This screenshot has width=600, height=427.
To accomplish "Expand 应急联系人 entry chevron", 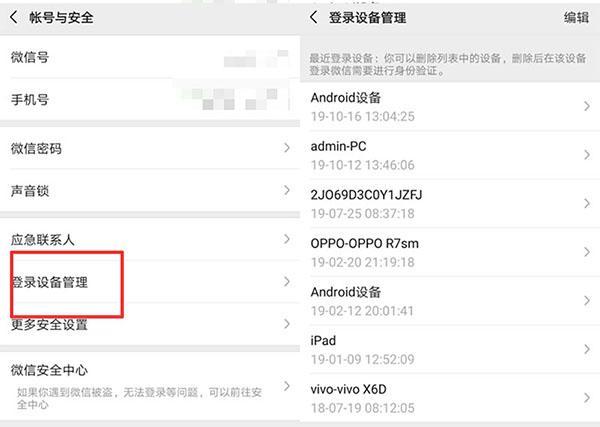I will [x=287, y=239].
